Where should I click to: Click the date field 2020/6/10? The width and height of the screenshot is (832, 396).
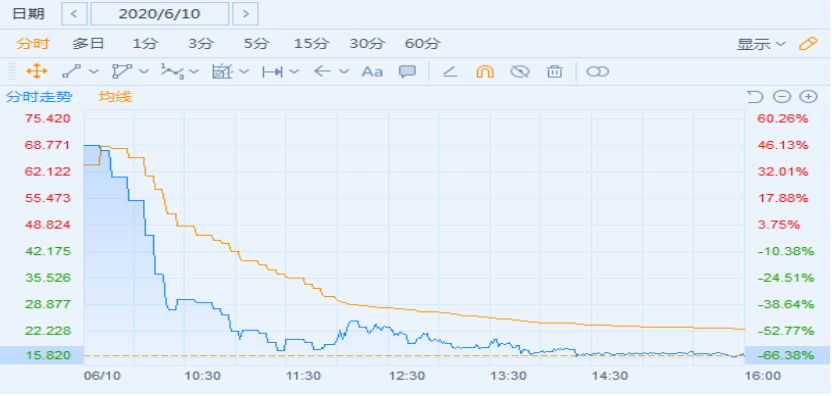point(160,14)
